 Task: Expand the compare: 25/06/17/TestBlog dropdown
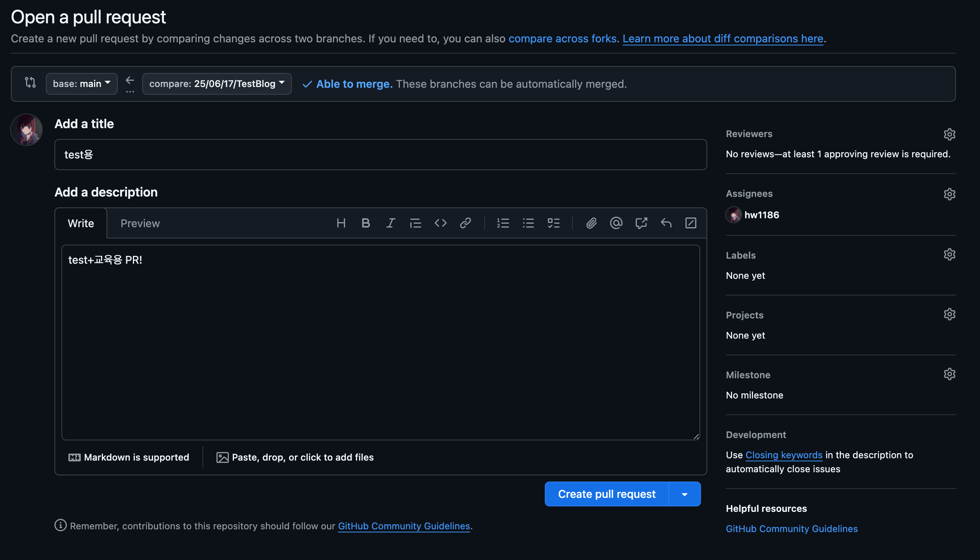click(x=216, y=83)
